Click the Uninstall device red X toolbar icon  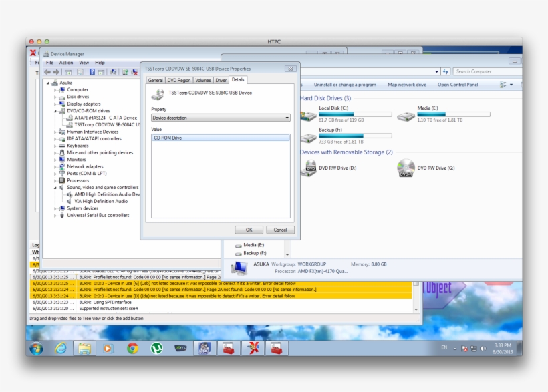click(134, 72)
